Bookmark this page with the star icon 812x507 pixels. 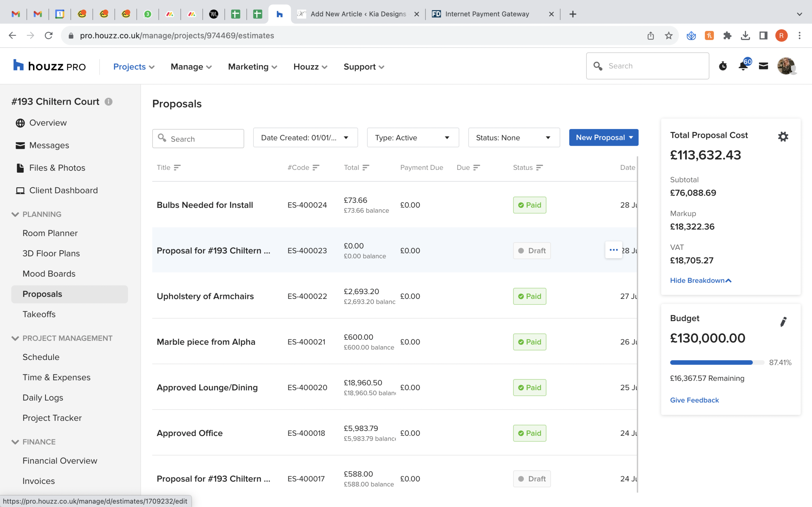668,35
